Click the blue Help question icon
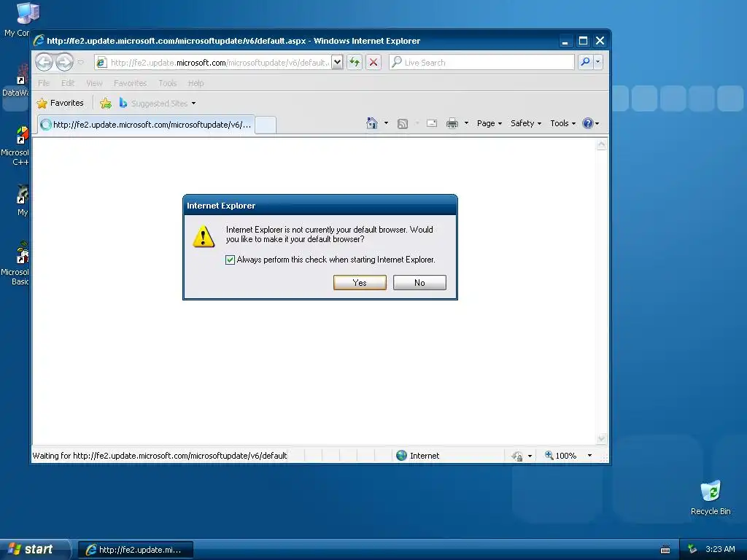Image resolution: width=747 pixels, height=560 pixels. pos(588,123)
